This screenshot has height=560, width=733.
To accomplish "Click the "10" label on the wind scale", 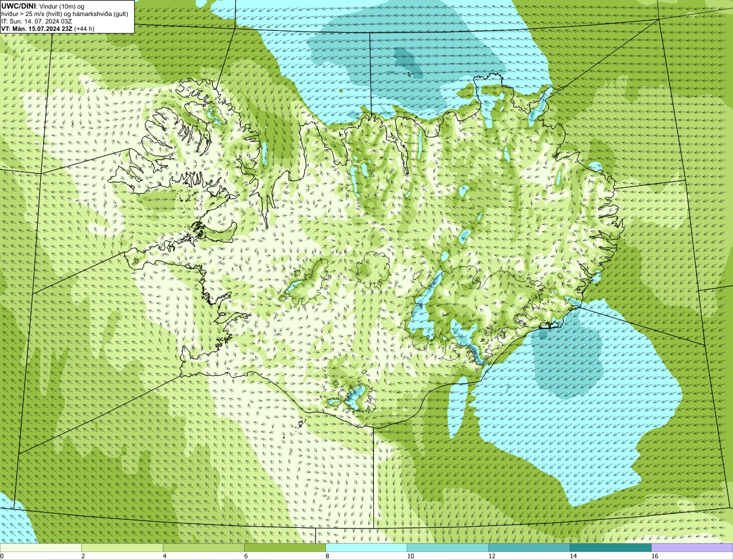I will click(x=411, y=556).
